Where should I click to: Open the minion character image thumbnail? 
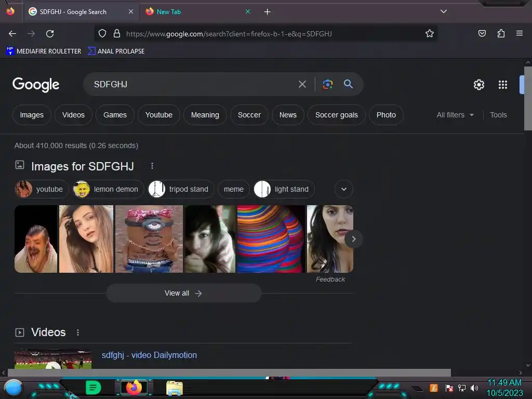[x=149, y=239]
